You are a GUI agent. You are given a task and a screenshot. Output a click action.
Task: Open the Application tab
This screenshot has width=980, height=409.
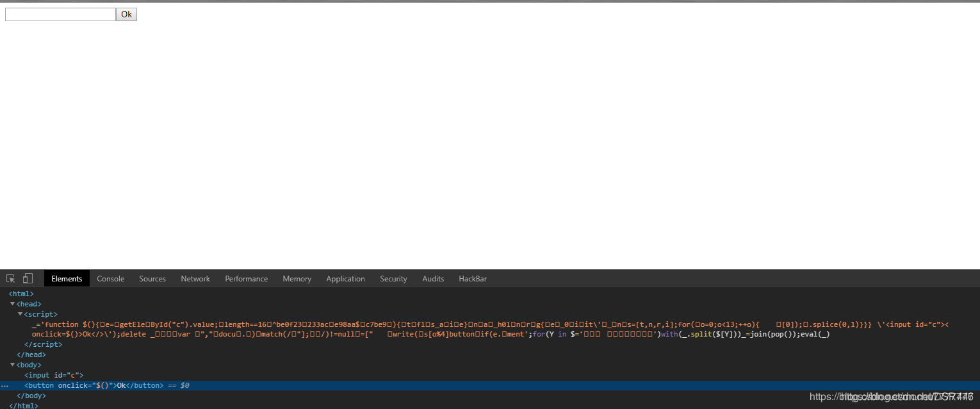pyautogui.click(x=346, y=278)
